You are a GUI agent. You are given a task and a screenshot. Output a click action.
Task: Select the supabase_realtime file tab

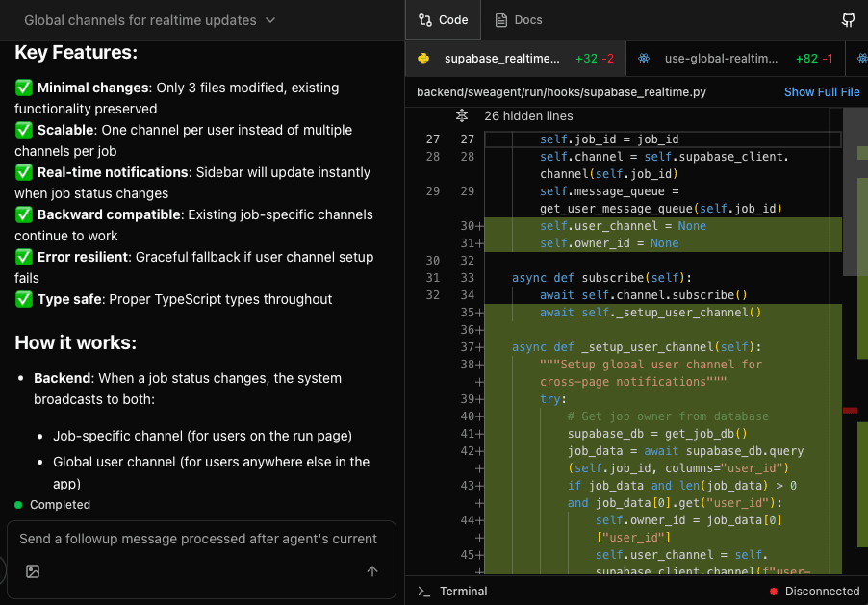pyautogui.click(x=516, y=58)
